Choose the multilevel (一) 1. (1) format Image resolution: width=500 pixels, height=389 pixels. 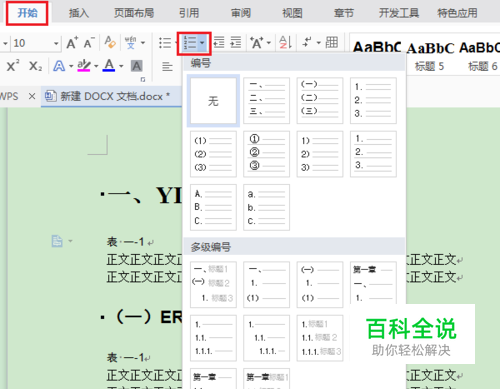coord(320,284)
